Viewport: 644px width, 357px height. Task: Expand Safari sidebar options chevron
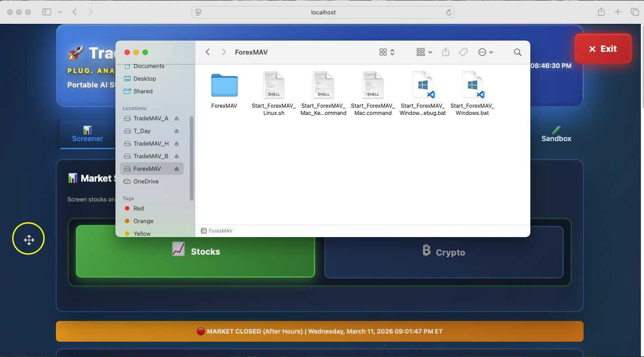[x=60, y=12]
